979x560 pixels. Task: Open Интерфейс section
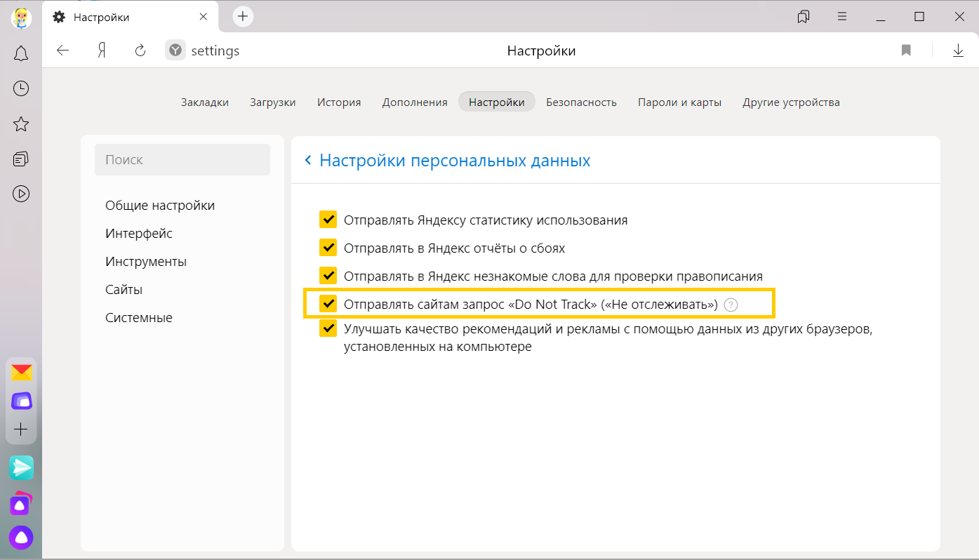[139, 234]
